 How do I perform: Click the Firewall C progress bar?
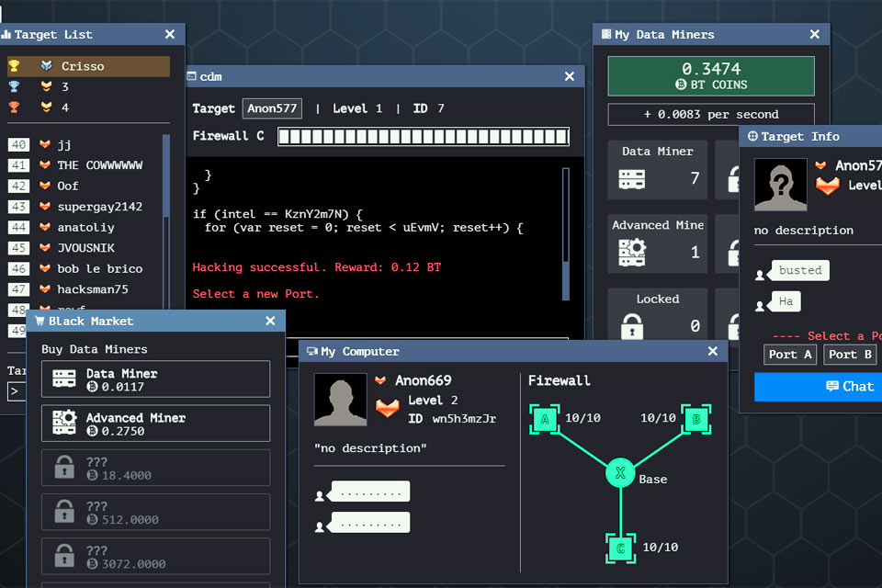pos(424,137)
